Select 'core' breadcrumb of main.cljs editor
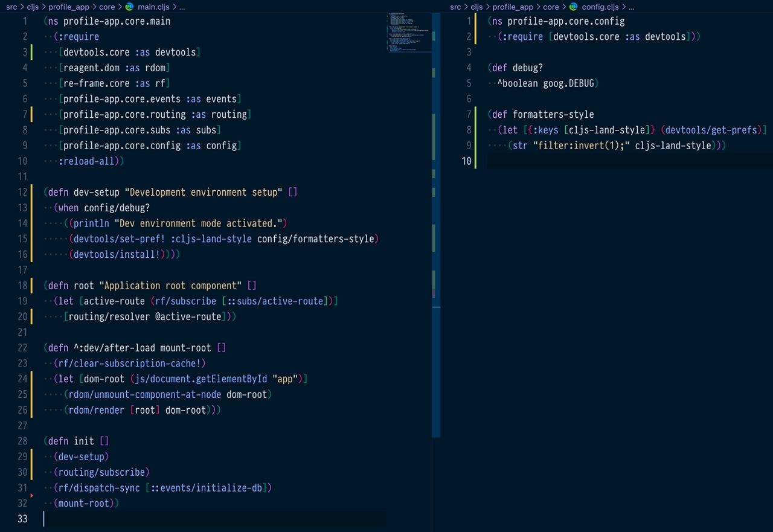Image resolution: width=773 pixels, height=532 pixels. [107, 7]
